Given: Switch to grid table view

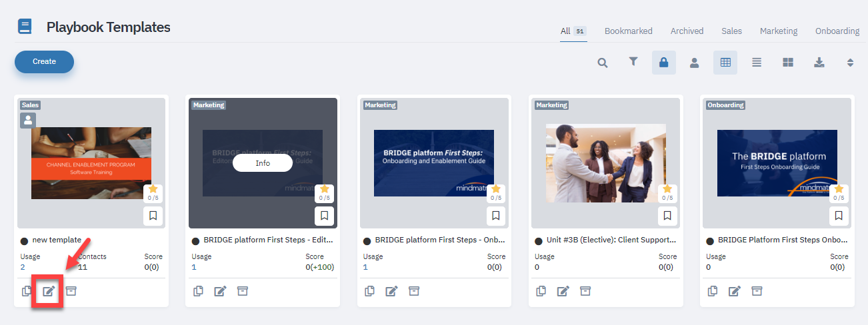Looking at the screenshot, I should (725, 63).
